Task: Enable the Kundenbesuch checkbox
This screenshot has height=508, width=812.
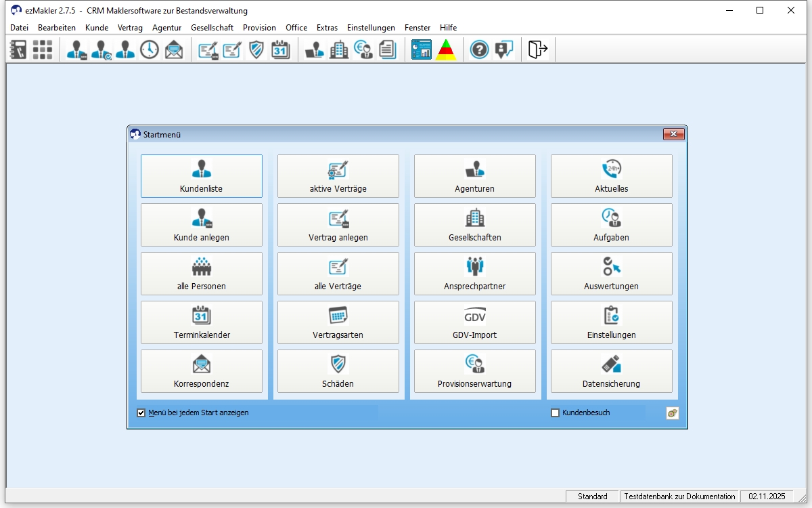Action: click(x=556, y=413)
